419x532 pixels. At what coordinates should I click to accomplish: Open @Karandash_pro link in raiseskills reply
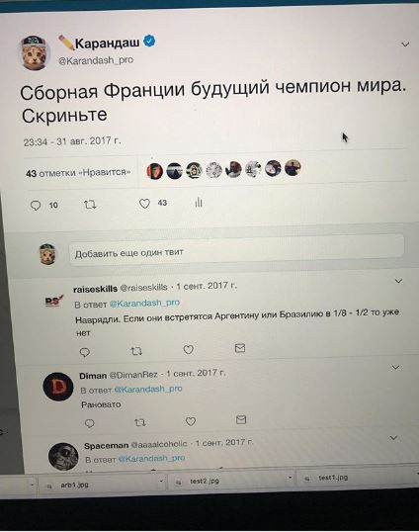(144, 303)
